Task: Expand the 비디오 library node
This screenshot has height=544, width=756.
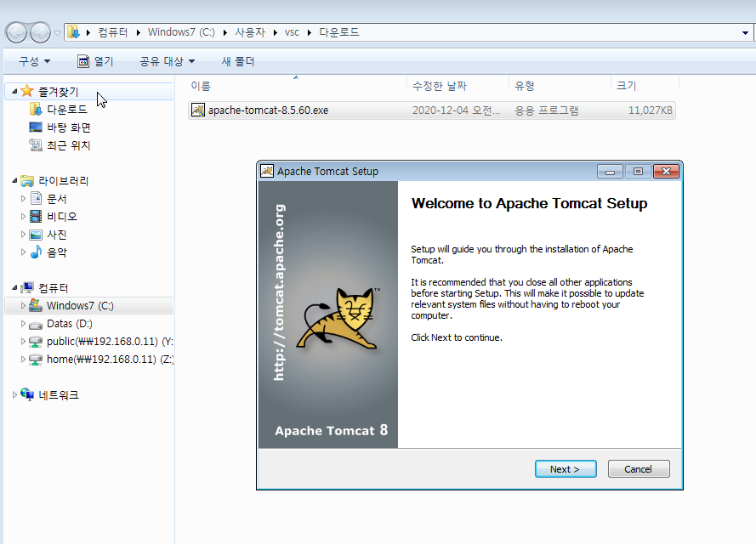Action: coord(23,217)
